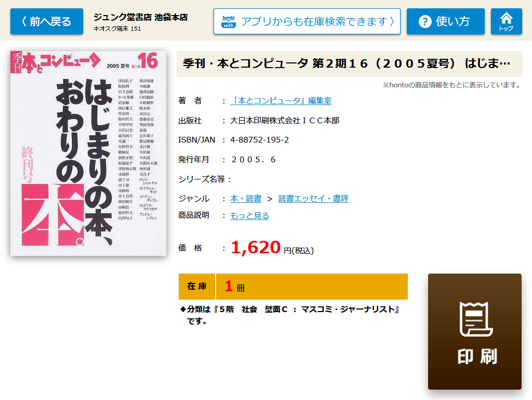This screenshot has width=532, height=400.
Task: Open the 読書エッセイ・書評 genre link
Action: (x=313, y=198)
